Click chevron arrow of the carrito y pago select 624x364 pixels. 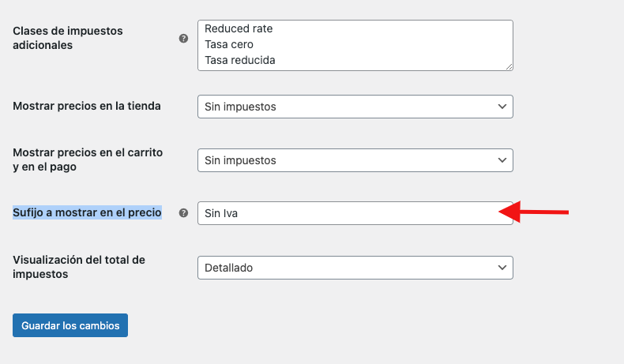(502, 160)
